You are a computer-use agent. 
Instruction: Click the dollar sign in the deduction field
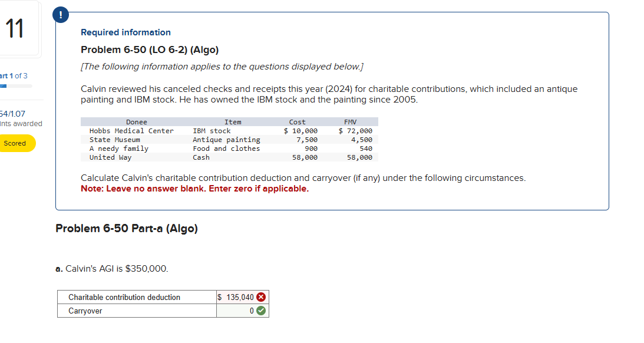[219, 297]
